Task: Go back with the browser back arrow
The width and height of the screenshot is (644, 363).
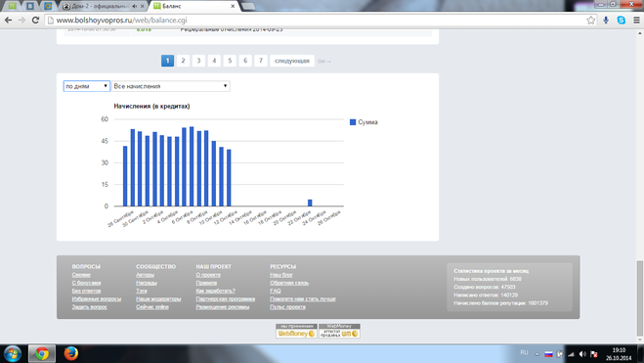Action: coord(8,21)
